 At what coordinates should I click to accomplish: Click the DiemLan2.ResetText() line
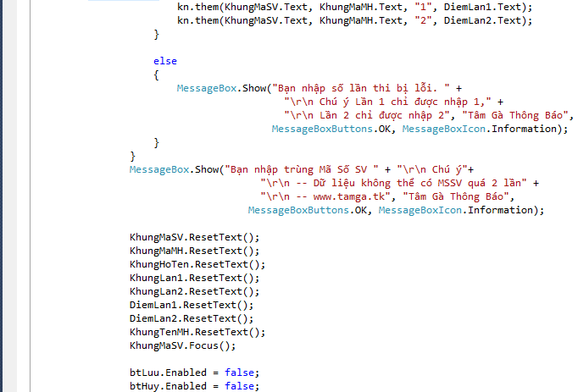(192, 319)
